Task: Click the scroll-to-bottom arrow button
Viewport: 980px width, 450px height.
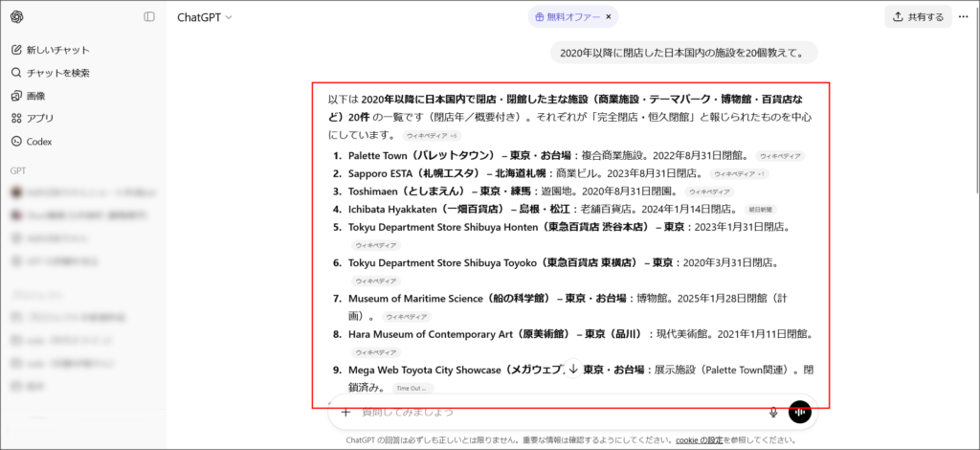Action: [573, 368]
